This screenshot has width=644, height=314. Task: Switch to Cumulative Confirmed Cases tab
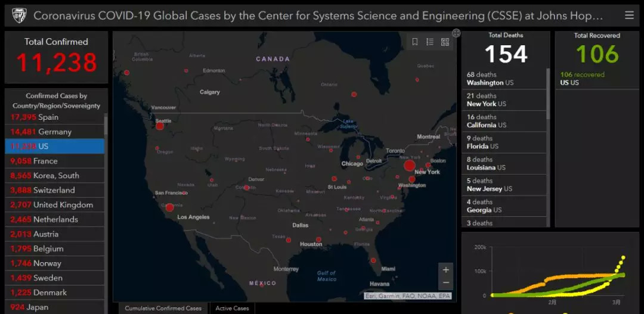(163, 308)
